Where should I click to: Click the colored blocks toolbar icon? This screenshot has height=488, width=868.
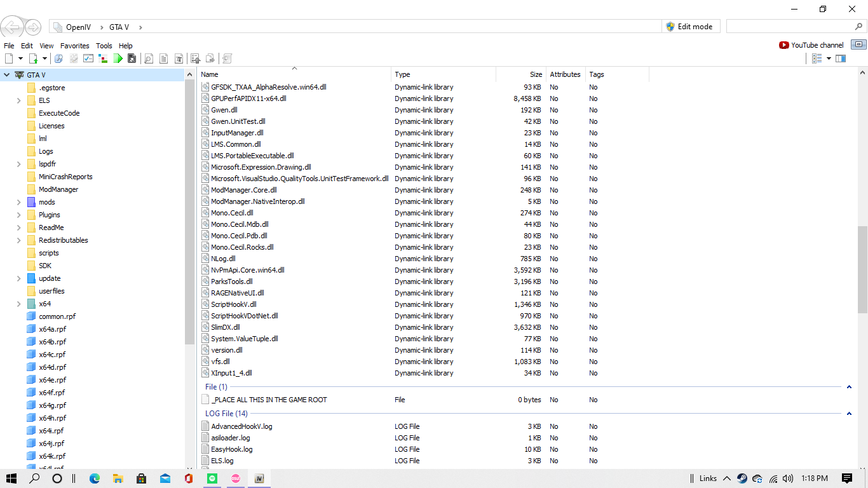click(x=103, y=58)
